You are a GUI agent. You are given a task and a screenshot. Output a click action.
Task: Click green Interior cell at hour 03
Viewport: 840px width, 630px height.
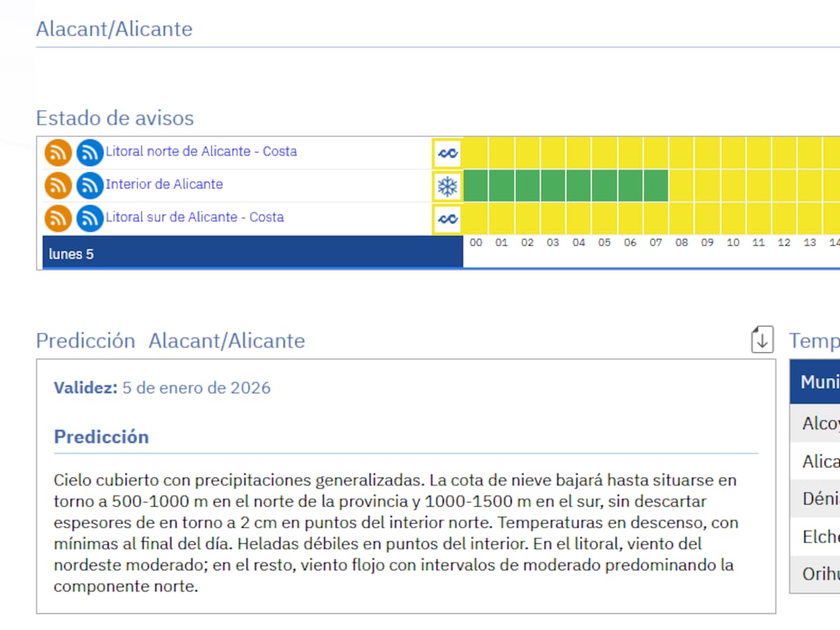coord(553,186)
